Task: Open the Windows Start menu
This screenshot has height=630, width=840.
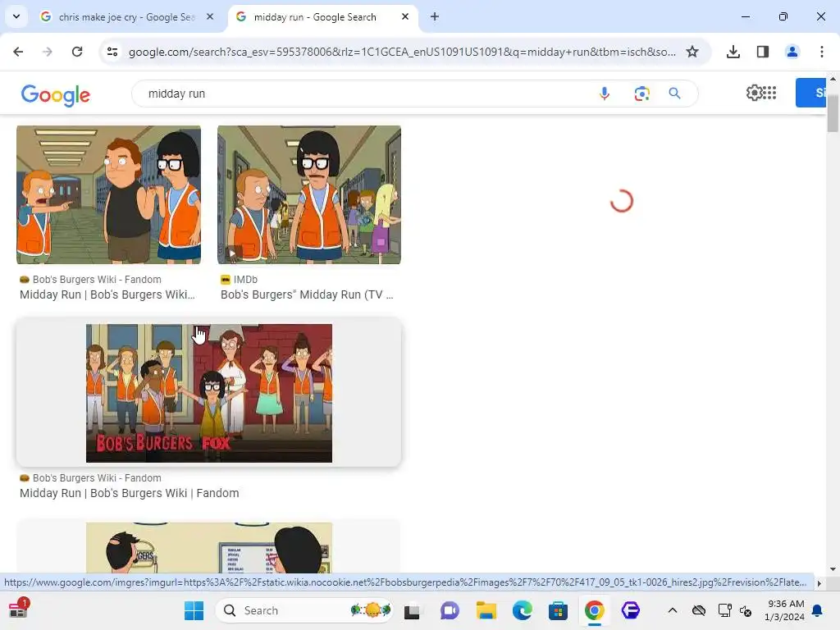Action: pyautogui.click(x=194, y=610)
